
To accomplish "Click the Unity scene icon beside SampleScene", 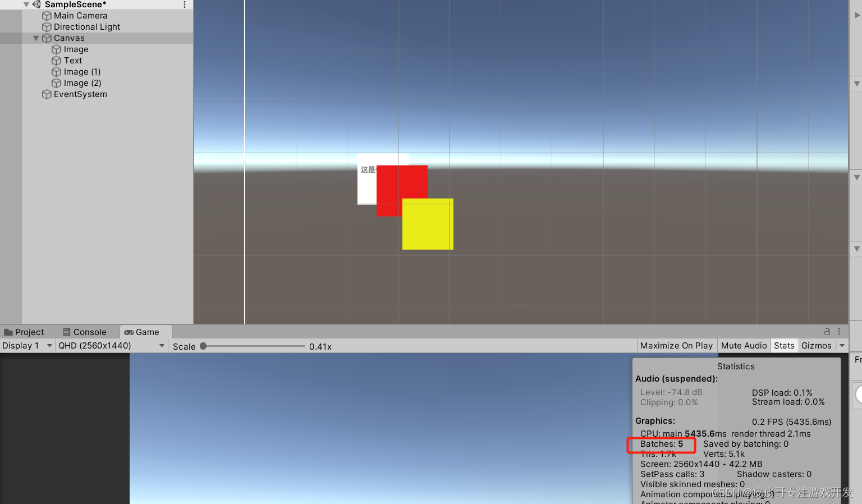I will 36,4.
